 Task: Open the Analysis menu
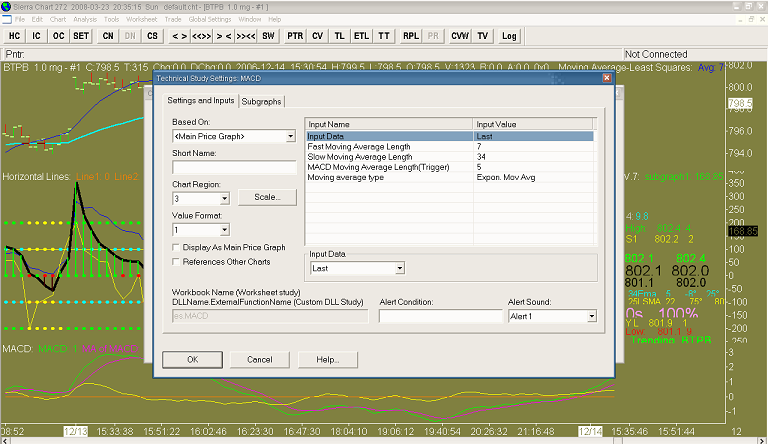[x=85, y=19]
